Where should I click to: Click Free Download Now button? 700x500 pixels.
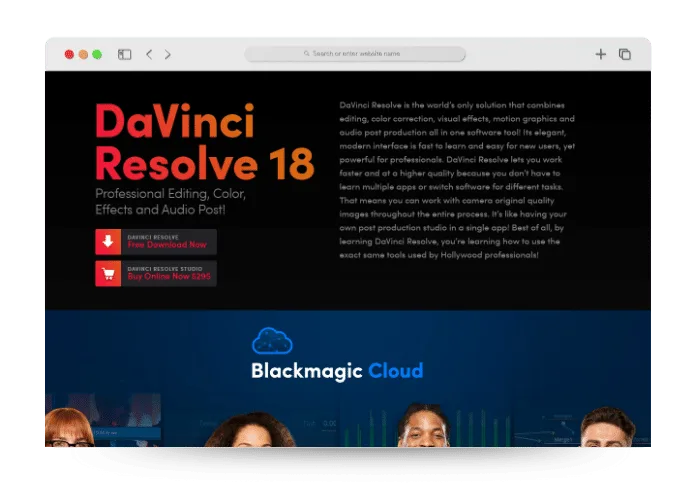(156, 242)
